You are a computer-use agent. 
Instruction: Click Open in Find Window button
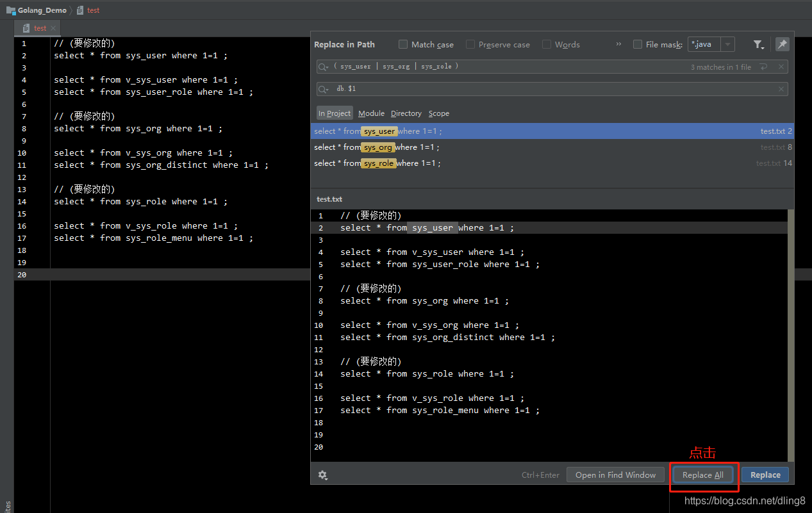click(615, 475)
